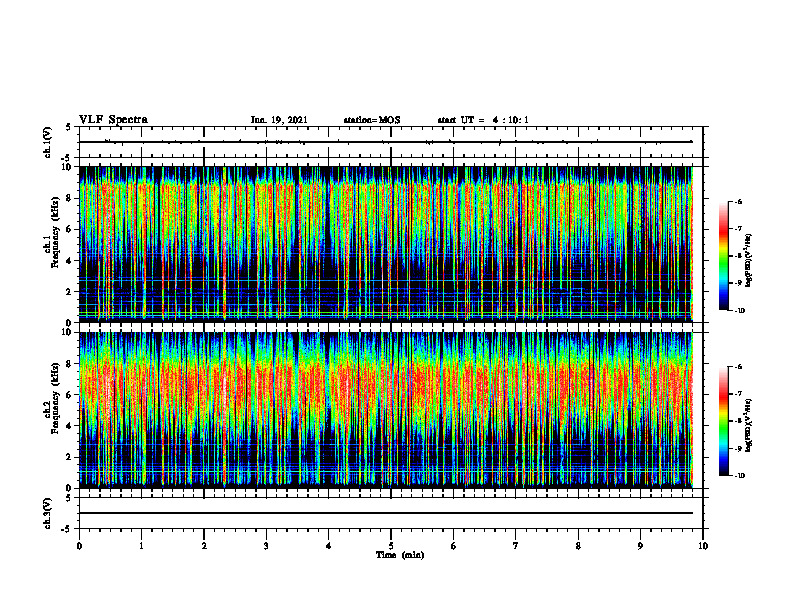Viewport: 792px width, 612px height.
Task: Click the "VLF Spectra" plot title
Action: tap(113, 120)
